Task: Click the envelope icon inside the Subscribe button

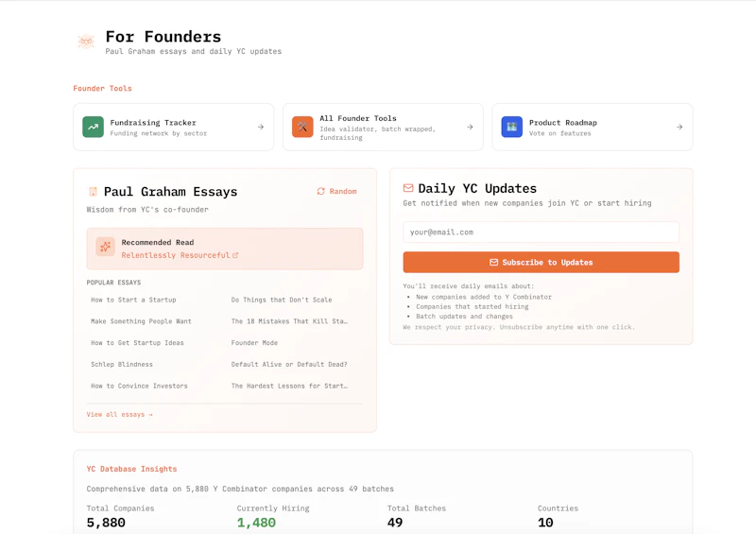Action: pos(493,262)
